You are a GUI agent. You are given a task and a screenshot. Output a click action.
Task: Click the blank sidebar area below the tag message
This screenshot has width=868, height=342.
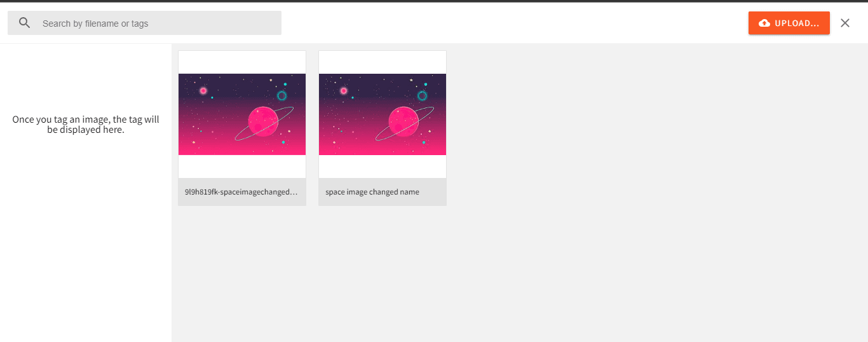(x=86, y=254)
